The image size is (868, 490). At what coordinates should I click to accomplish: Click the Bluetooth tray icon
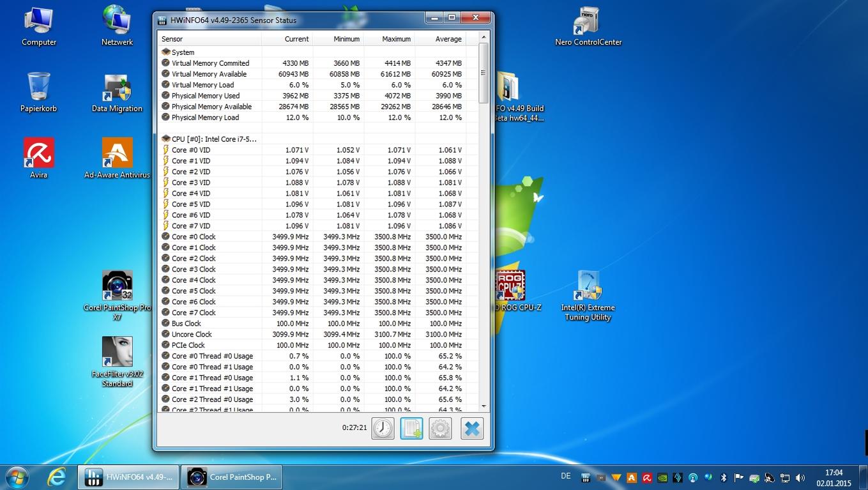point(724,477)
